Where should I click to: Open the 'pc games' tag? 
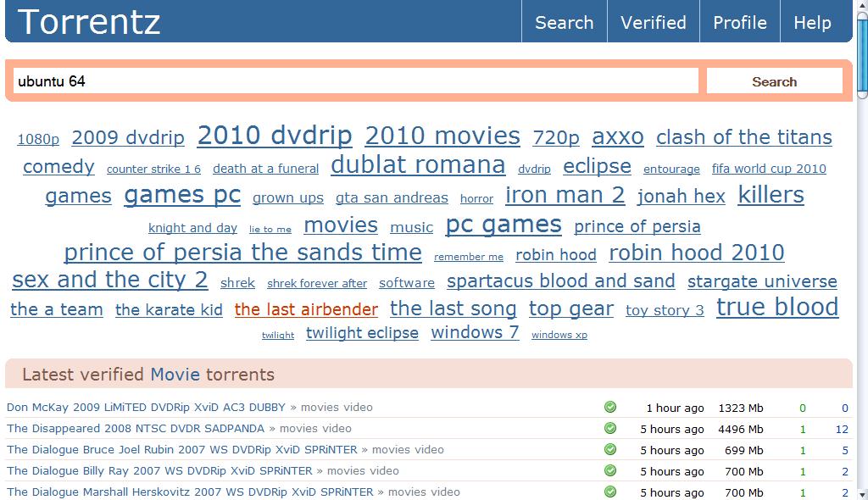point(504,225)
